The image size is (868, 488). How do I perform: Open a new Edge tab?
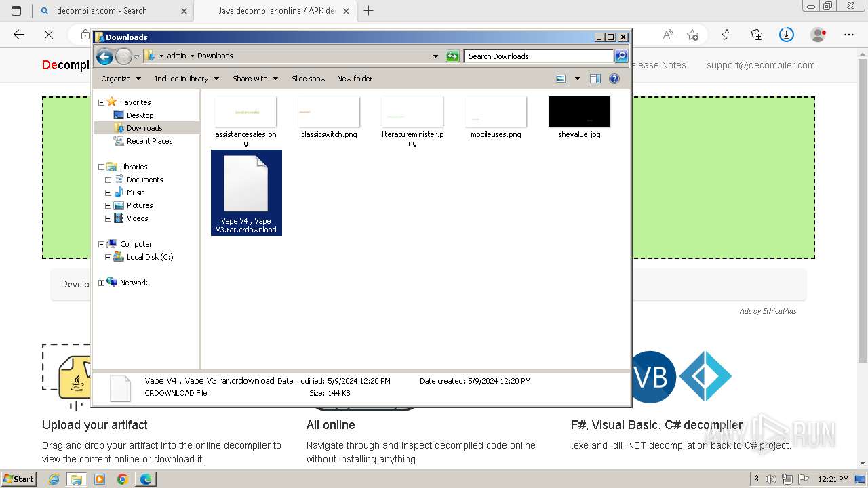(369, 11)
